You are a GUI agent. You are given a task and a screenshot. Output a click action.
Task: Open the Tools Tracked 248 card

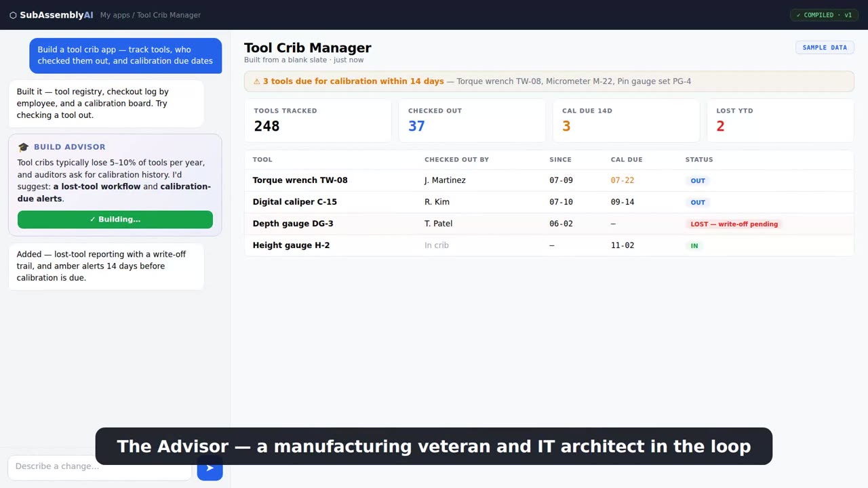pos(318,121)
